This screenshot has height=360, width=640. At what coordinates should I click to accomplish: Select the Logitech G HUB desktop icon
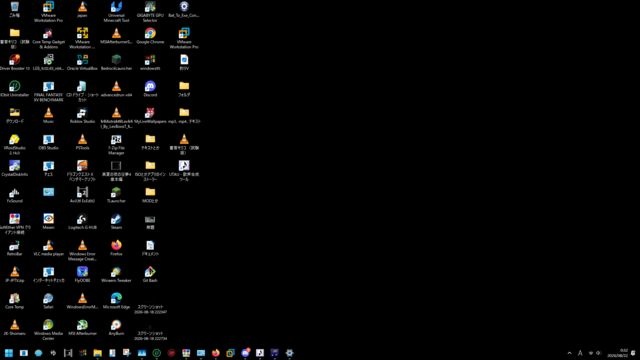tap(82, 221)
